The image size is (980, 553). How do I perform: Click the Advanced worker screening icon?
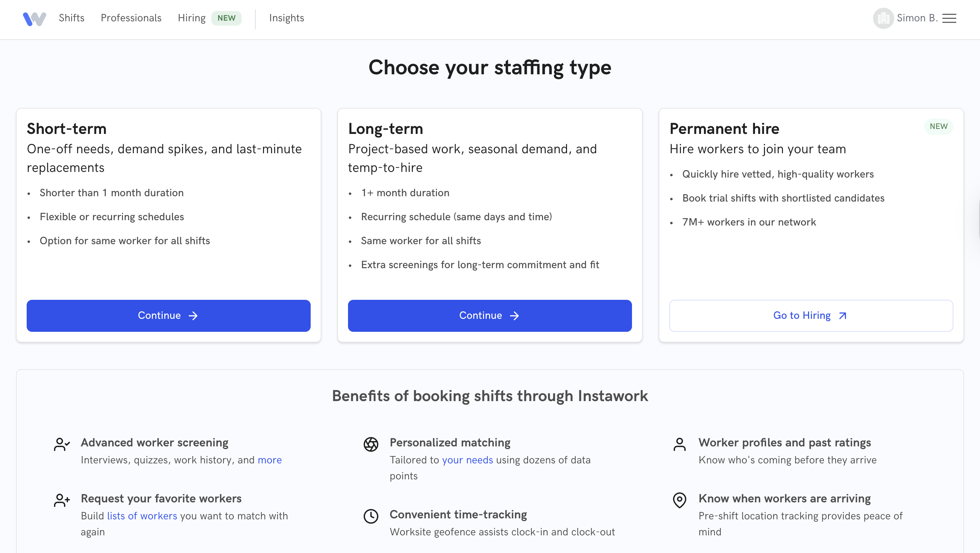point(62,444)
